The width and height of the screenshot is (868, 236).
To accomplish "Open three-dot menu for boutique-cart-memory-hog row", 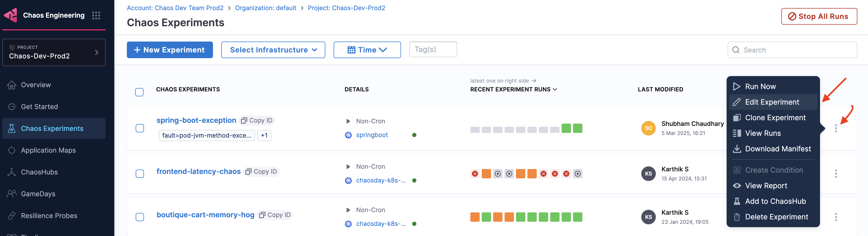I will point(836,217).
